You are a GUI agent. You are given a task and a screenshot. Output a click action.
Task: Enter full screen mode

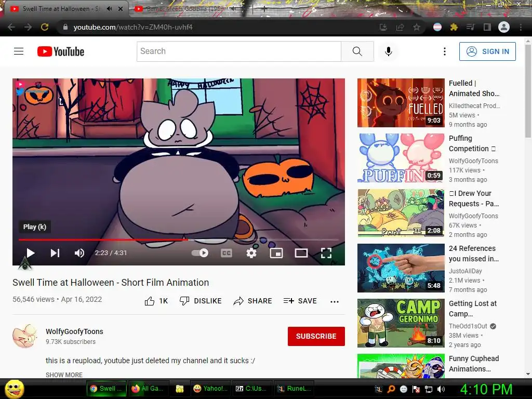tap(326, 253)
